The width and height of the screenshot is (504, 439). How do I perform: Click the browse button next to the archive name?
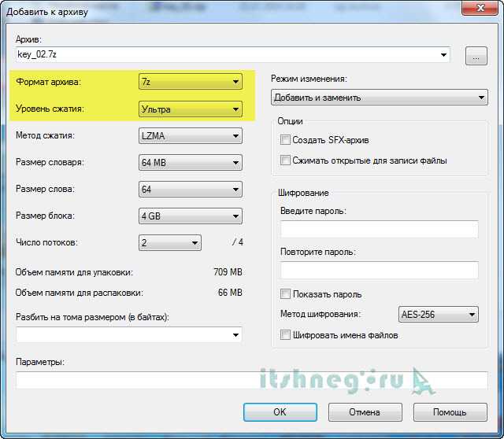(x=476, y=56)
